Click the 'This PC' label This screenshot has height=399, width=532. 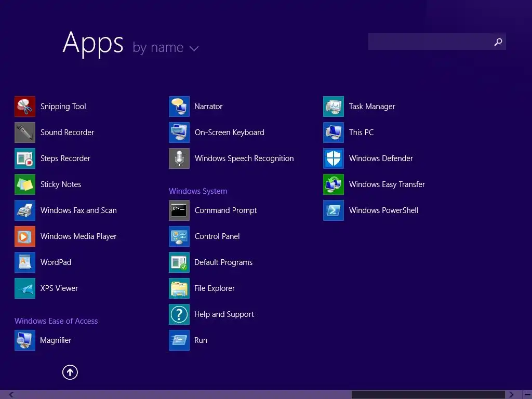[x=362, y=132]
